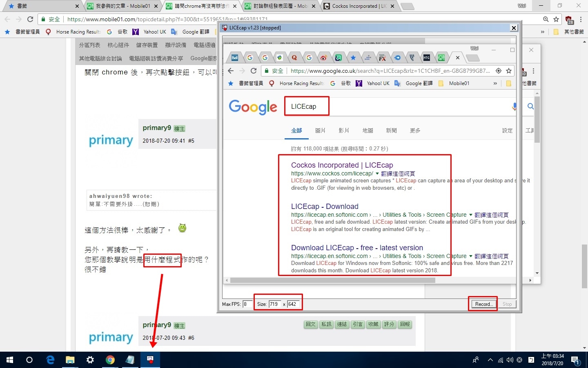Click the zoom magnifier icon in the address bar

[546, 19]
